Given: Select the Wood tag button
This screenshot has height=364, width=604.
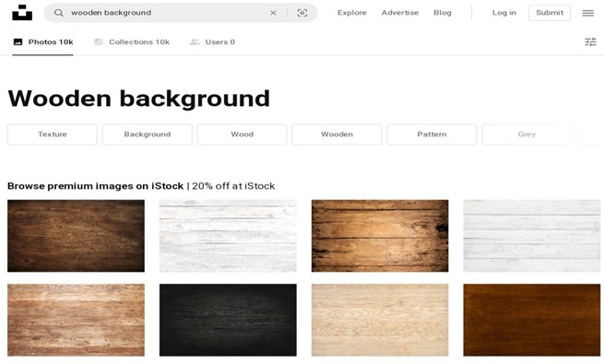Looking at the screenshot, I should [x=242, y=135].
